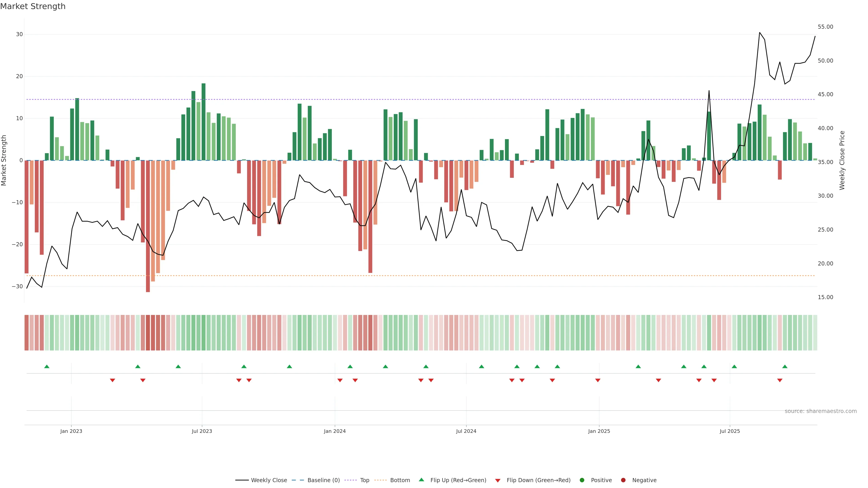Image resolution: width=868 pixels, height=488 pixels.
Task: Click the green Flip Up legend triangle
Action: [x=421, y=480]
